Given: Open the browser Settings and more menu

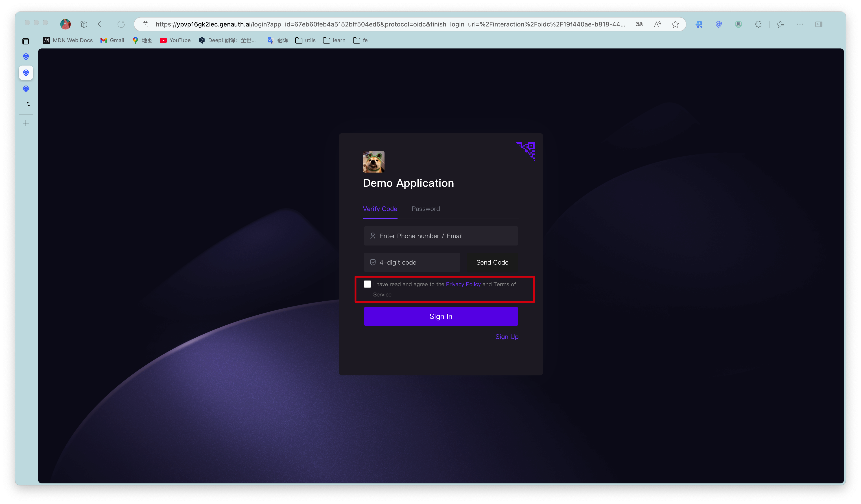Looking at the screenshot, I should click(x=800, y=24).
